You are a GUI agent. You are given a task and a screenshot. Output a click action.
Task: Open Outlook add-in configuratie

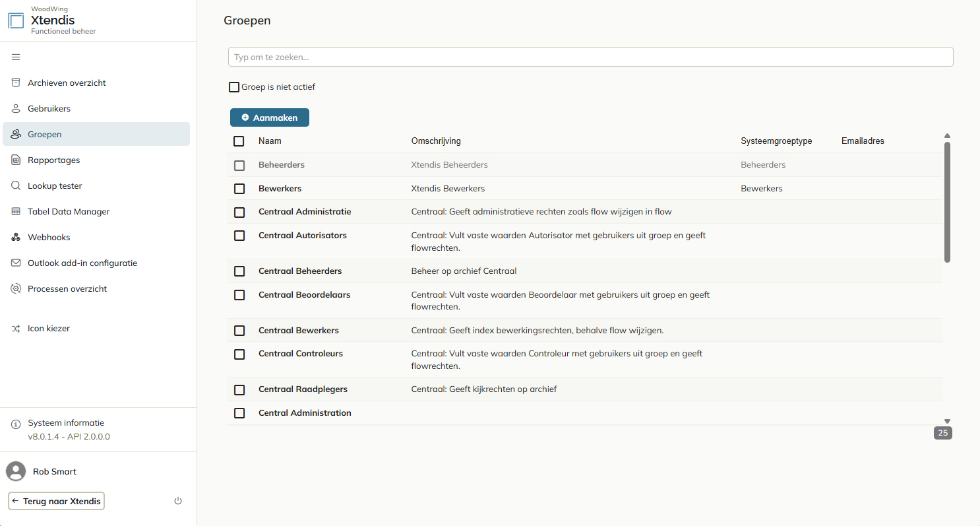96,263
